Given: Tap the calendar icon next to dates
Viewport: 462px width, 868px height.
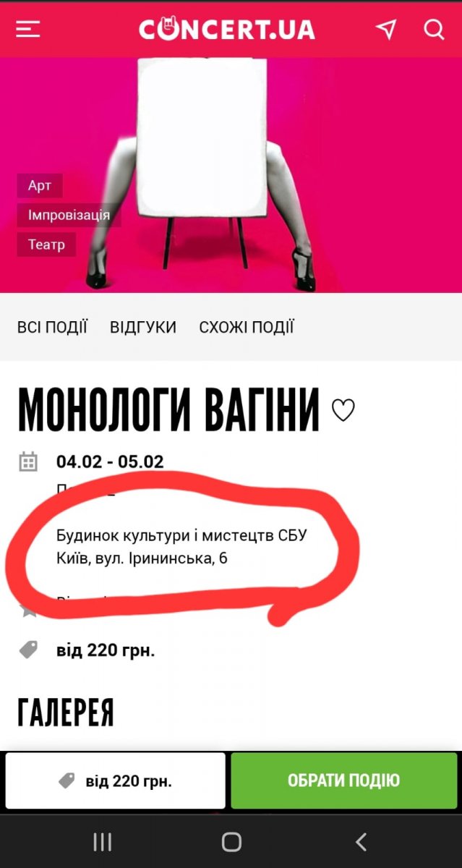Looking at the screenshot, I should [x=28, y=461].
